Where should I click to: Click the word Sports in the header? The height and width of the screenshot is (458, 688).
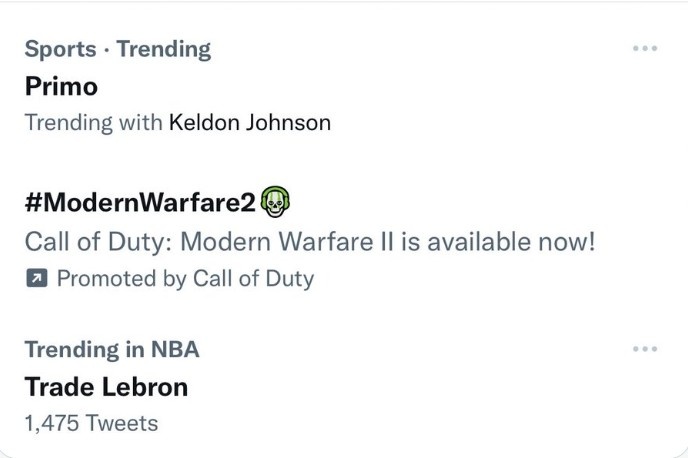point(61,49)
